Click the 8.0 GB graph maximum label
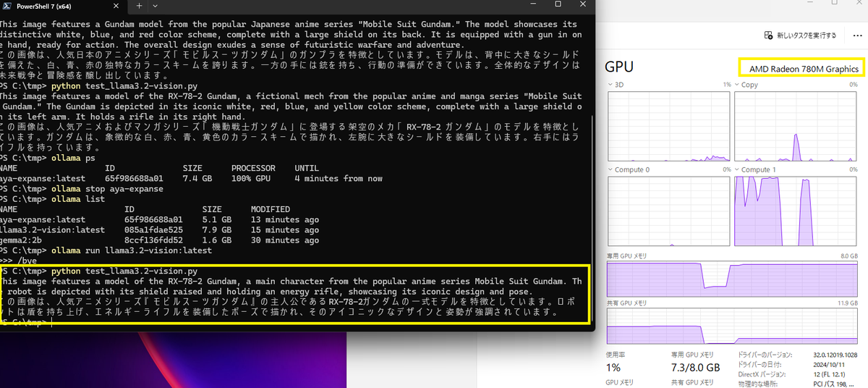868x388 pixels. click(x=849, y=256)
